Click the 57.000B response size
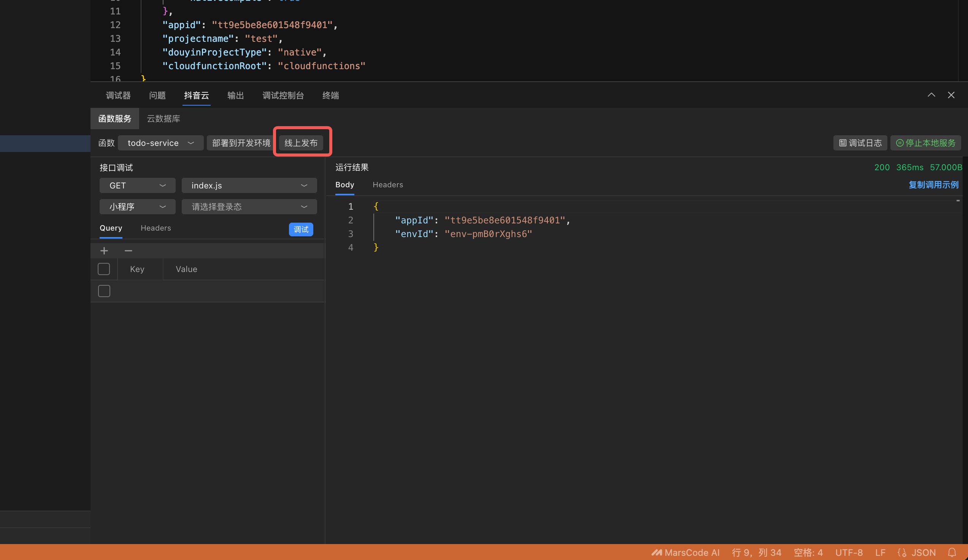This screenshot has height=560, width=968. [946, 167]
